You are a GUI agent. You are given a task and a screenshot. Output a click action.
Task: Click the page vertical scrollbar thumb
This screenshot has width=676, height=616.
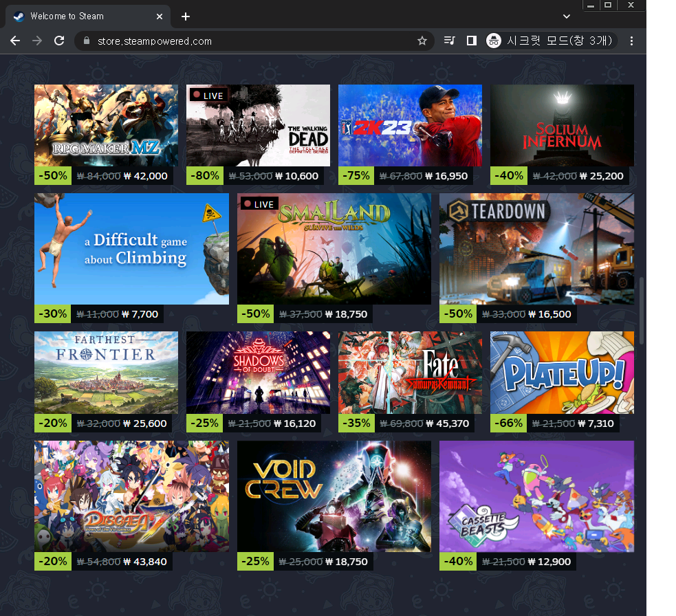pyautogui.click(x=642, y=311)
